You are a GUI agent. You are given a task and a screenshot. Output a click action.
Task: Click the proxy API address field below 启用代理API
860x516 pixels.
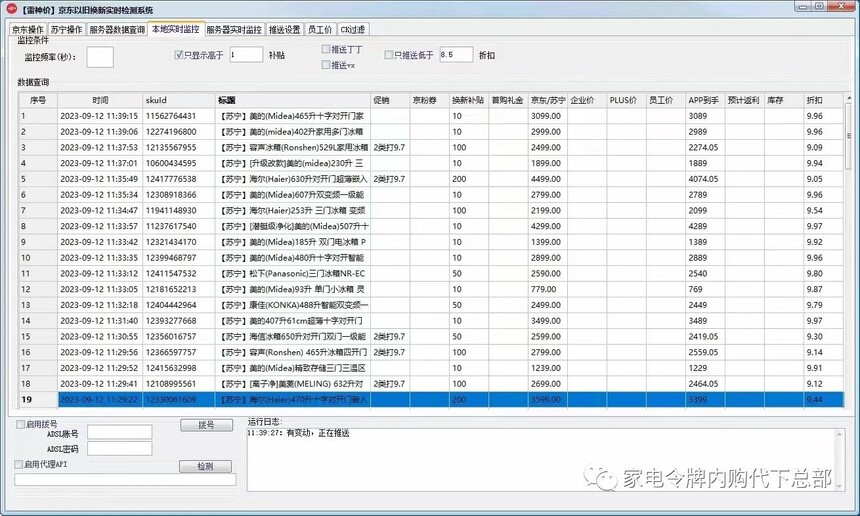[x=125, y=480]
